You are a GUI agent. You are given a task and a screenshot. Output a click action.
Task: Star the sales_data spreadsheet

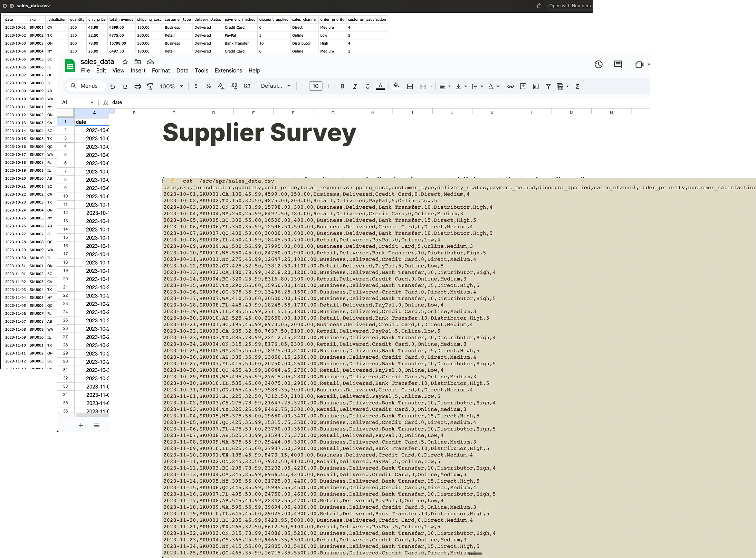pyautogui.click(x=125, y=62)
